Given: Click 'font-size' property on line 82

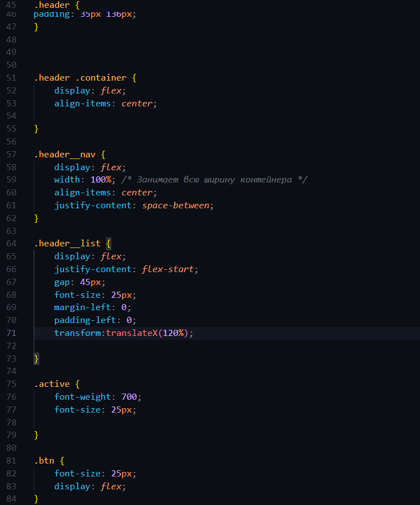Looking at the screenshot, I should click(78, 474).
